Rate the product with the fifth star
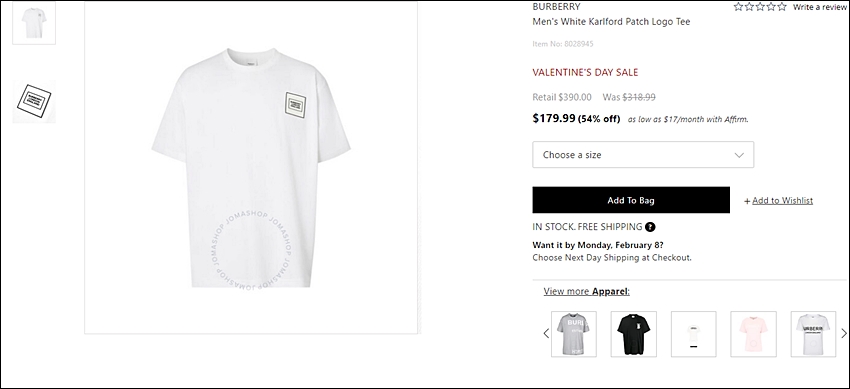850x389 pixels. [782, 7]
